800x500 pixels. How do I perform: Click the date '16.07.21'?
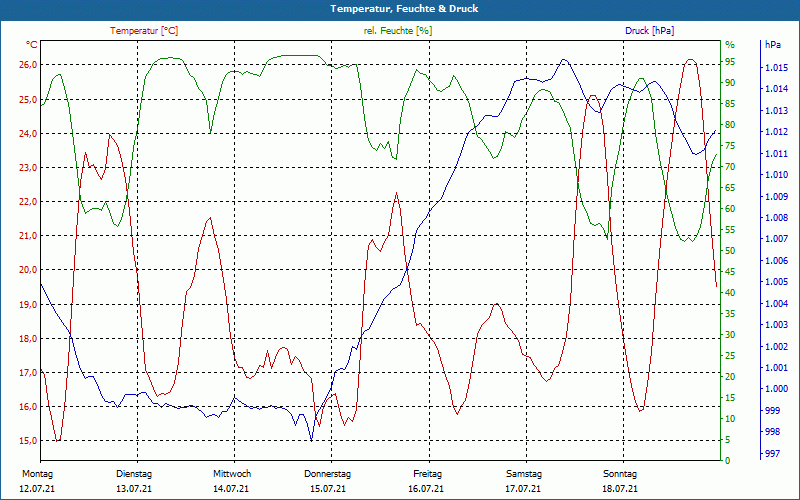coord(426,489)
